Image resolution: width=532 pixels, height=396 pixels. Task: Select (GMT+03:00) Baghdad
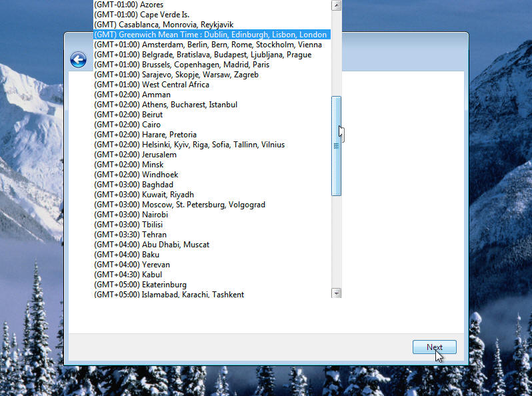pos(212,185)
